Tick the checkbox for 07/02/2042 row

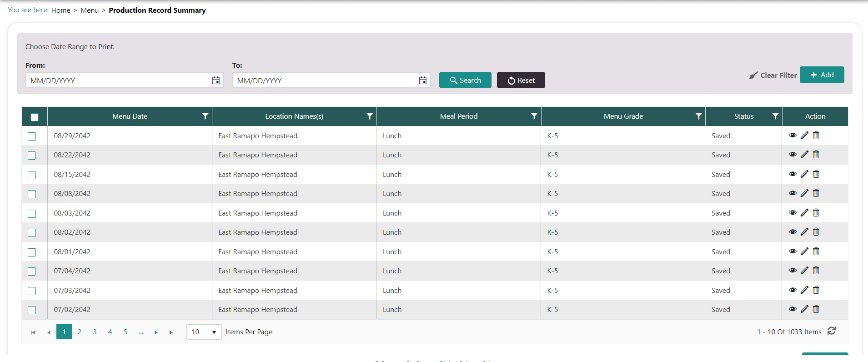point(32,310)
